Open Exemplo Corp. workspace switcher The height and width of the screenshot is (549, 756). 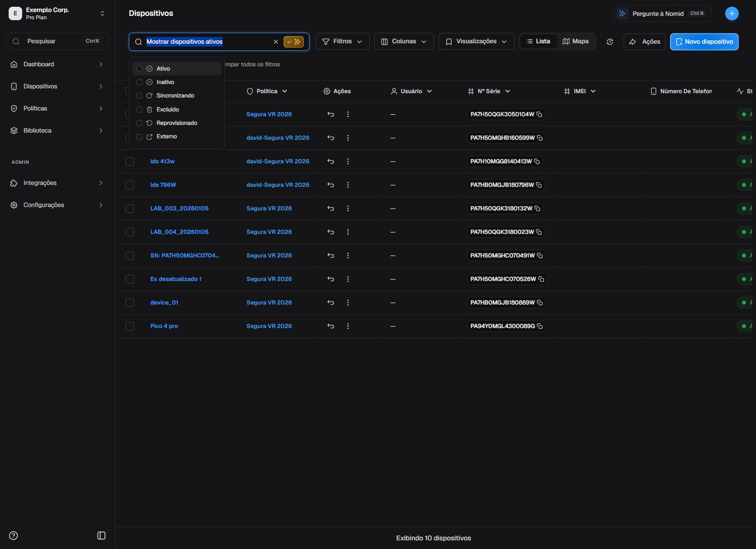pos(57,13)
